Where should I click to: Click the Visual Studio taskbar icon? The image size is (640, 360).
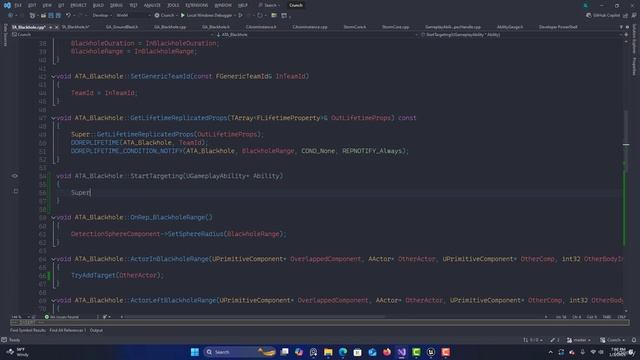point(402,352)
